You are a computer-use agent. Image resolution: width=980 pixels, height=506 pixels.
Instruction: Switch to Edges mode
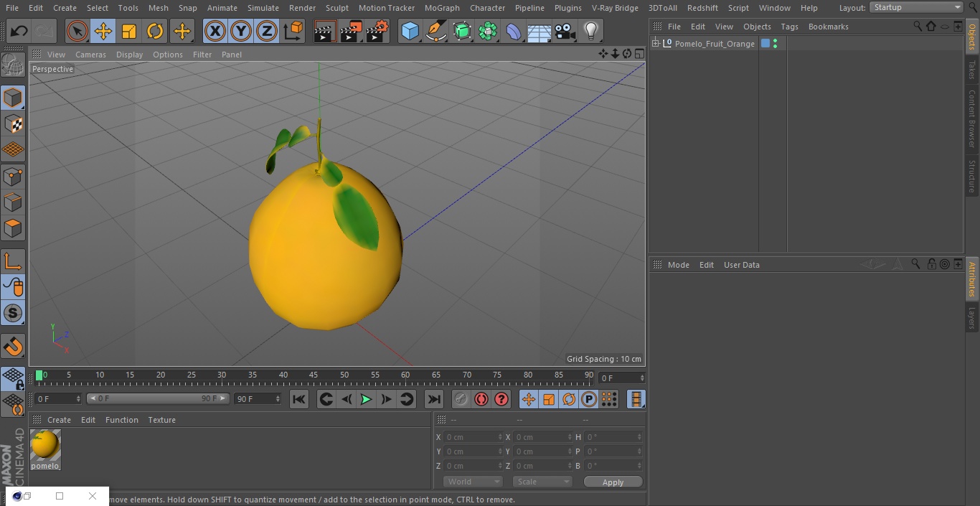(13, 202)
